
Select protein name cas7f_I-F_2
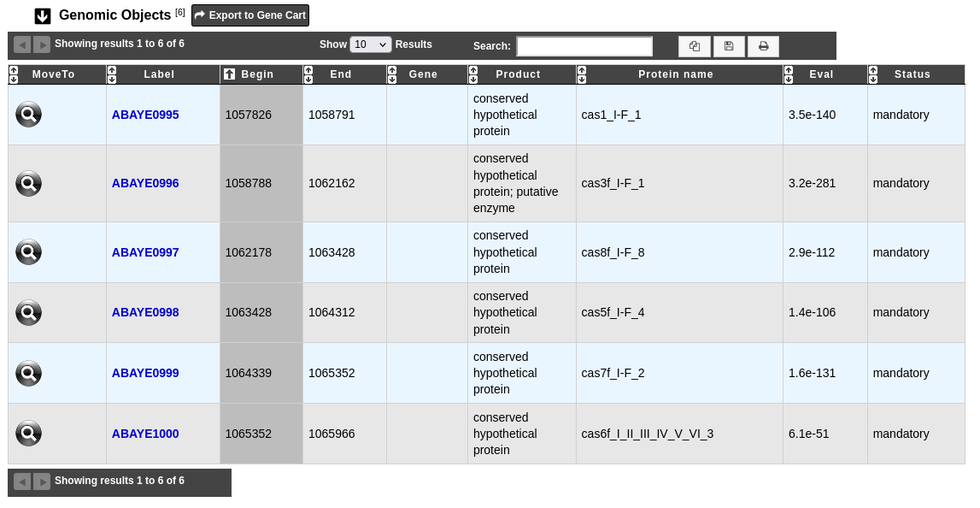tap(613, 373)
